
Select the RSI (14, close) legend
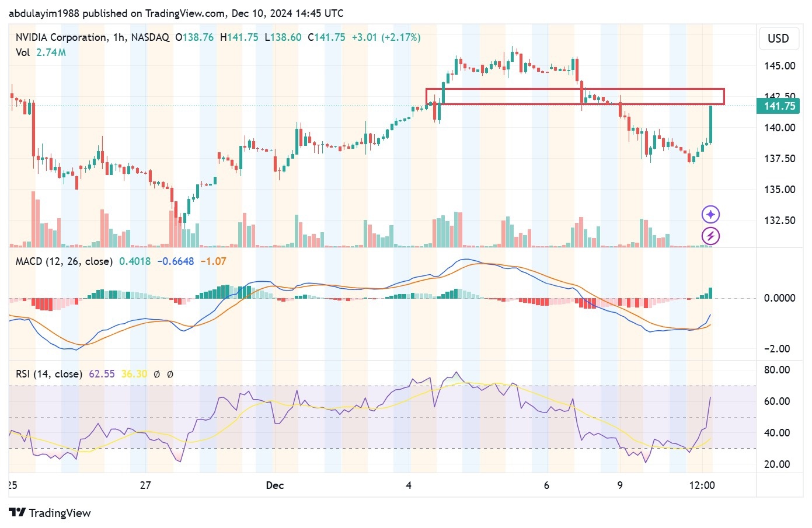click(x=48, y=374)
